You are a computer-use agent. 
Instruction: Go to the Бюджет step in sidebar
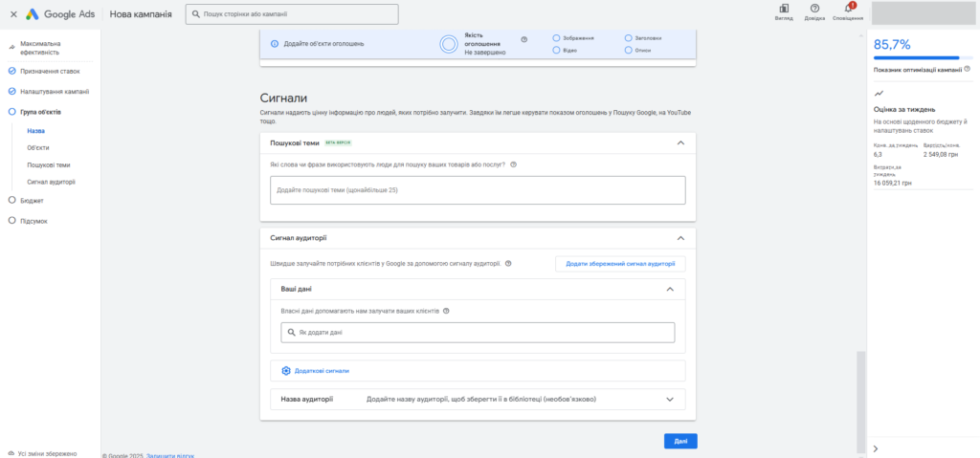point(33,201)
